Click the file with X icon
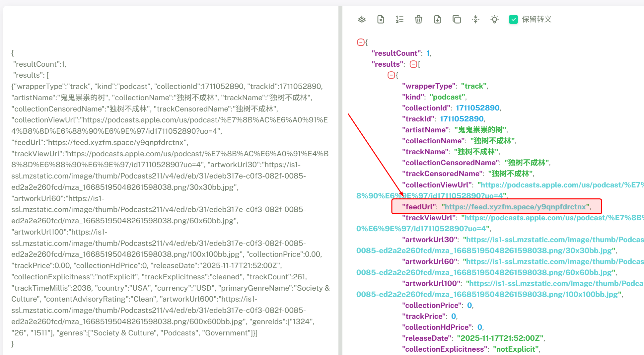Image resolution: width=644 pixels, height=355 pixels. [x=381, y=19]
